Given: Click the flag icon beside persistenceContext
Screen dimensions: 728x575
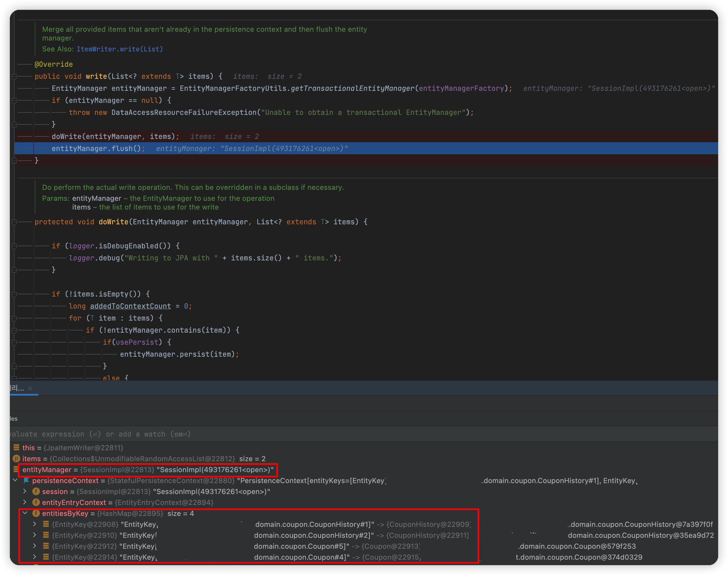Looking at the screenshot, I should [26, 481].
